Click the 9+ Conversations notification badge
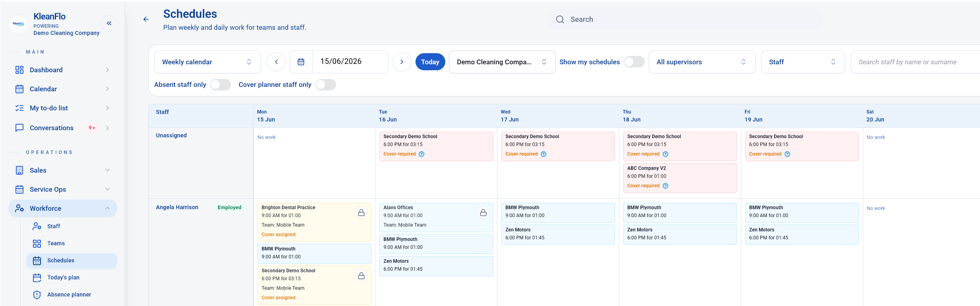Image resolution: width=980 pixels, height=306 pixels. [x=92, y=128]
